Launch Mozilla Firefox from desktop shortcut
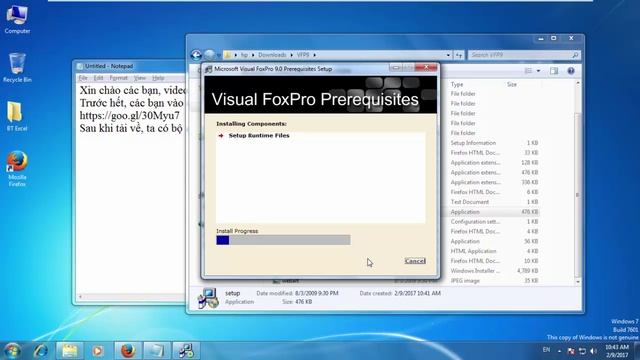The width and height of the screenshot is (640, 360). 17,168
